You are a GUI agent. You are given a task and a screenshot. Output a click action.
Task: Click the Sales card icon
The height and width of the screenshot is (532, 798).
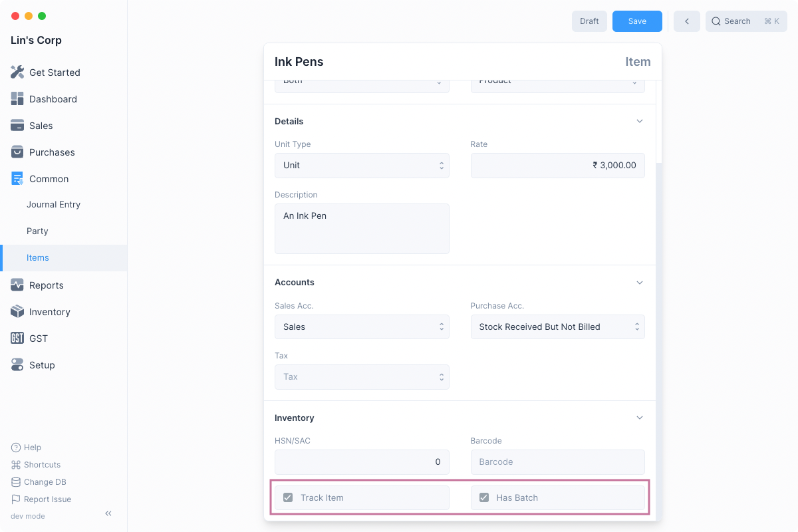pos(17,126)
